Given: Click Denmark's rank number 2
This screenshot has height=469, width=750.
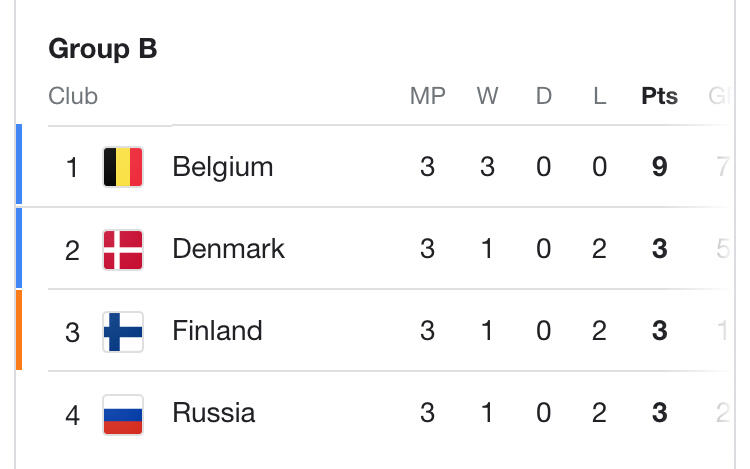Looking at the screenshot, I should coord(72,249).
